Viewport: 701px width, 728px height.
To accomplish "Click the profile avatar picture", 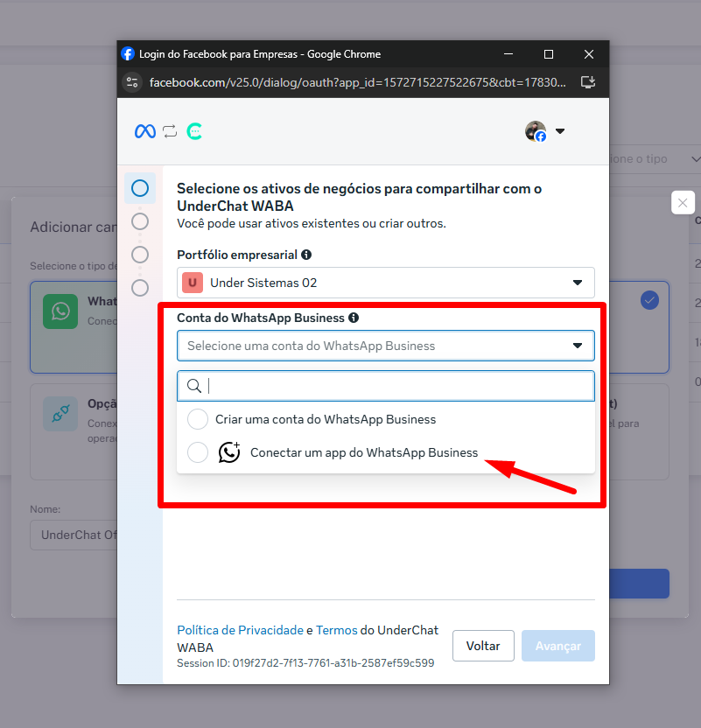I will pos(536,131).
